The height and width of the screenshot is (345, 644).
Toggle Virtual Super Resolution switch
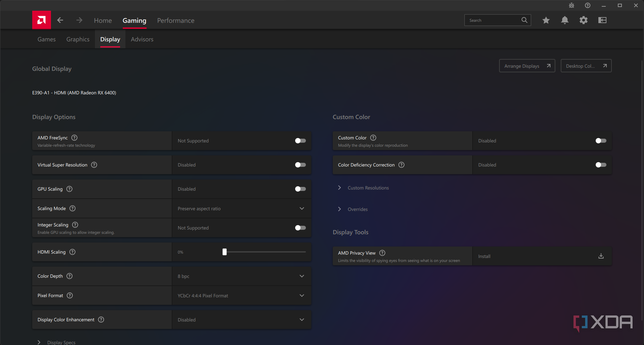click(300, 165)
